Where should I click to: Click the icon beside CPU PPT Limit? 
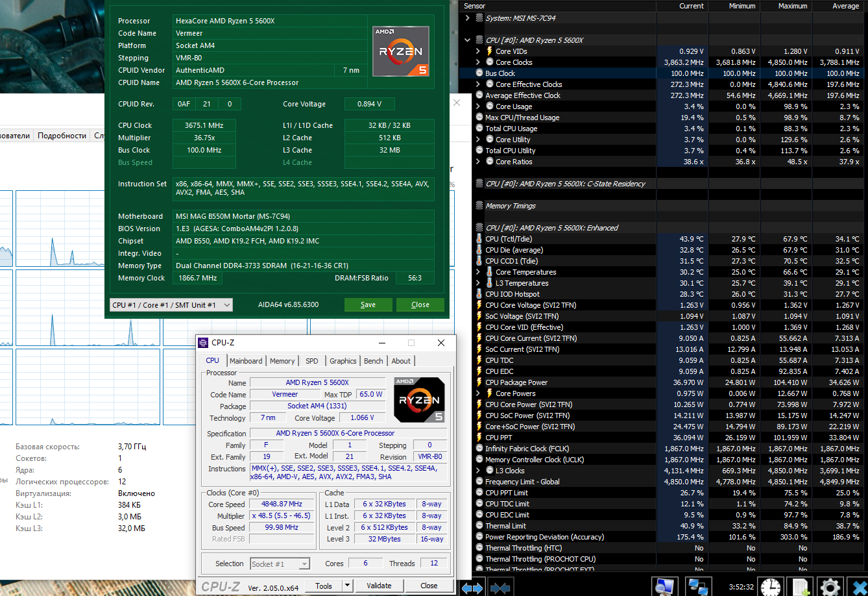coord(479,493)
